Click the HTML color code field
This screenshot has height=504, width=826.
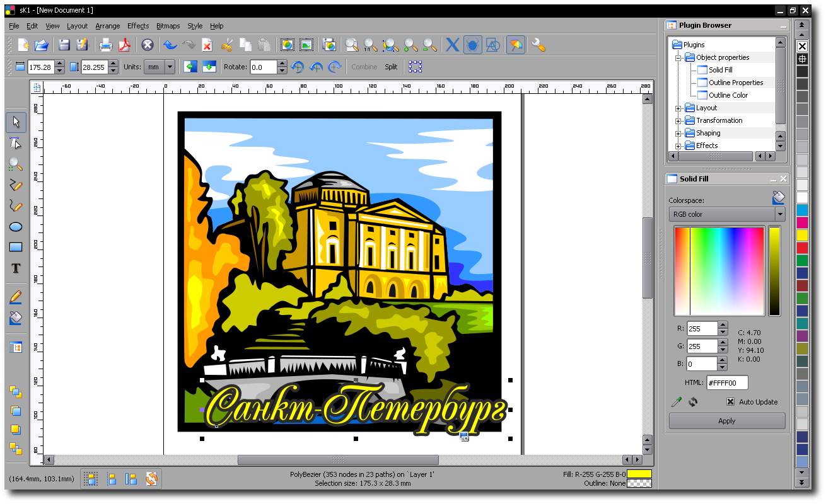coord(727,382)
